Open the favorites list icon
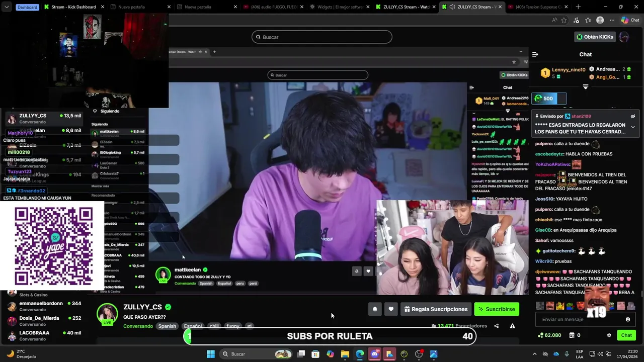The width and height of the screenshot is (644, 362). pyautogui.click(x=588, y=20)
